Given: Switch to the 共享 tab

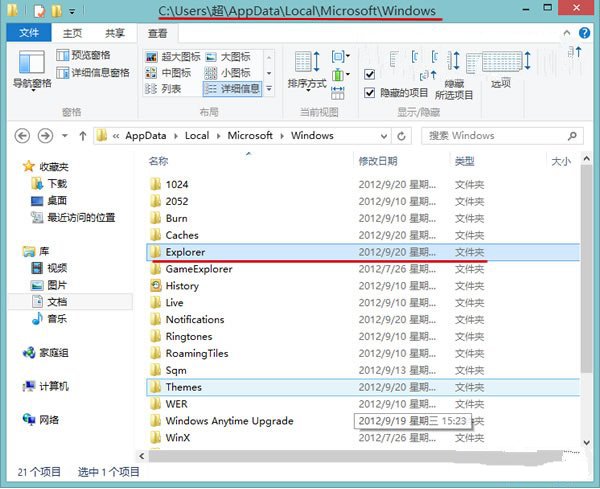Looking at the screenshot, I should 115,33.
